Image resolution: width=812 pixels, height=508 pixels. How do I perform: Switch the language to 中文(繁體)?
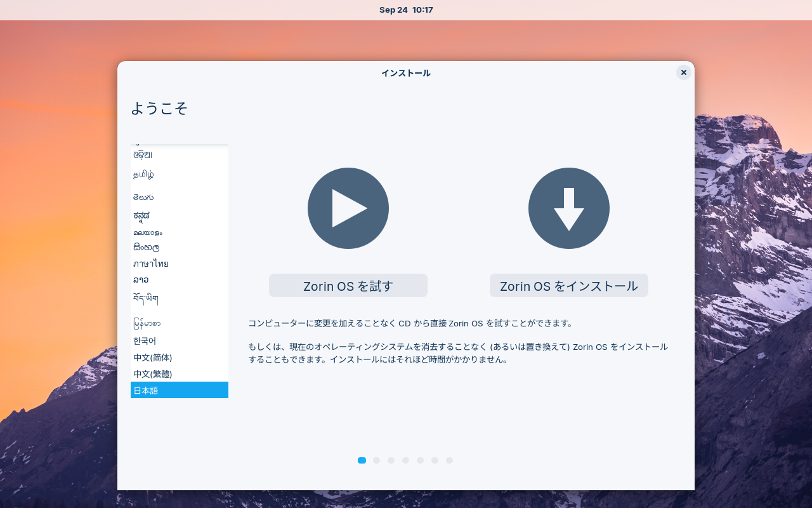tap(180, 374)
